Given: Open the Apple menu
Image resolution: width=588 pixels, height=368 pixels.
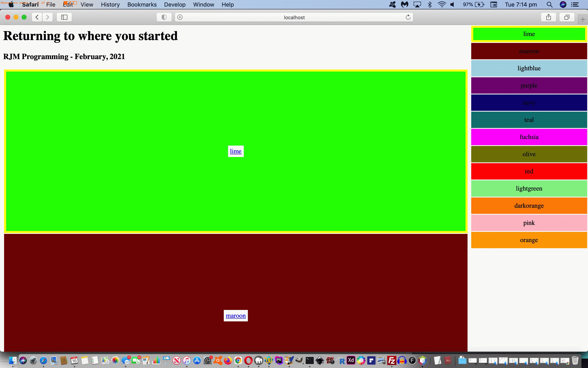Looking at the screenshot, I should [11, 5].
